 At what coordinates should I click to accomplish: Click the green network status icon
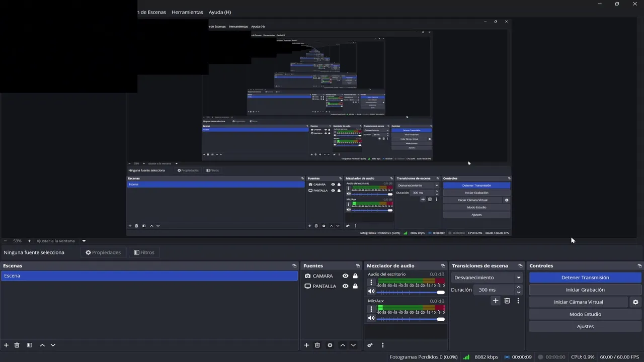(x=466, y=357)
